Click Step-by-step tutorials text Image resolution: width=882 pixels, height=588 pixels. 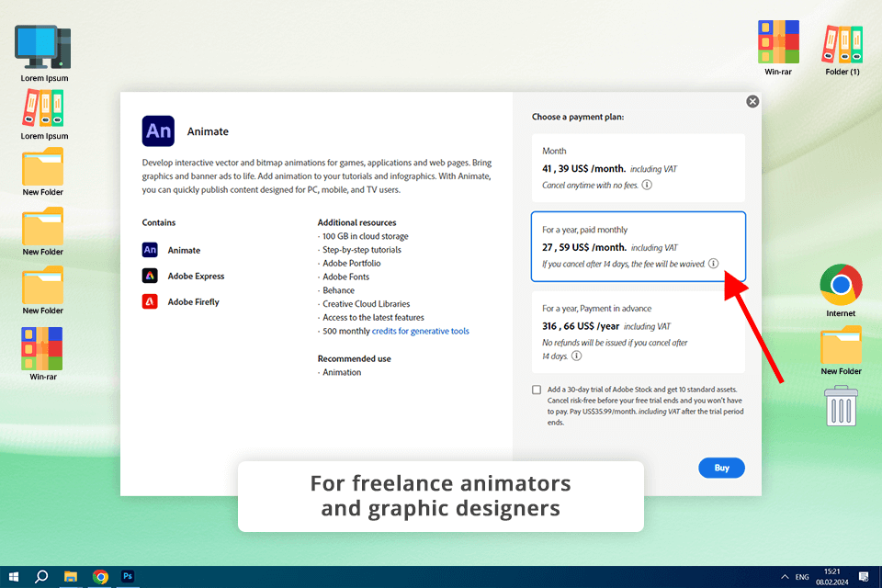coord(362,250)
